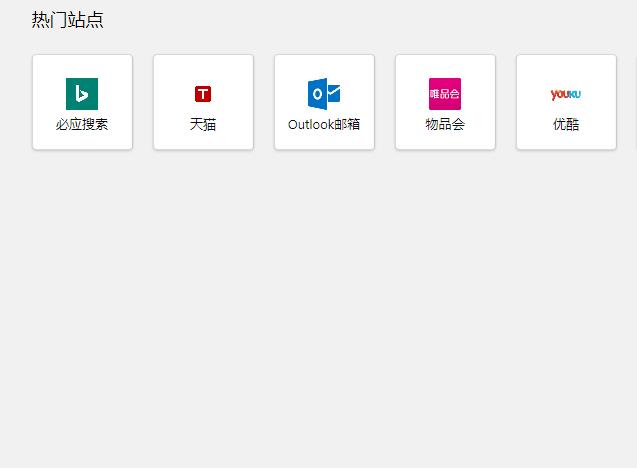Image resolution: width=637 pixels, height=468 pixels.
Task: Click the white "T" in the Tmall icon
Action: [x=203, y=94]
